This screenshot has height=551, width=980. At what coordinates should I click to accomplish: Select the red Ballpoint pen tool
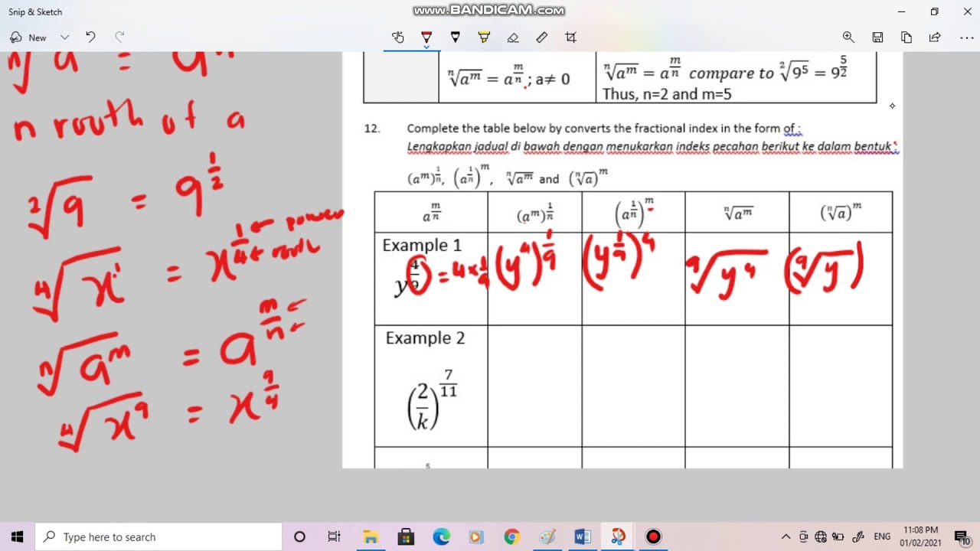click(426, 36)
